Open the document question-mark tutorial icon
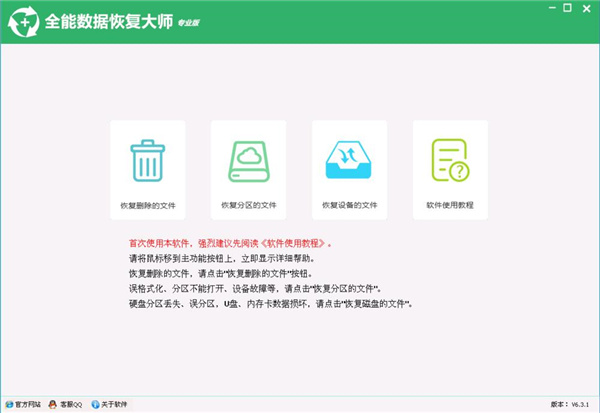 pyautogui.click(x=450, y=160)
